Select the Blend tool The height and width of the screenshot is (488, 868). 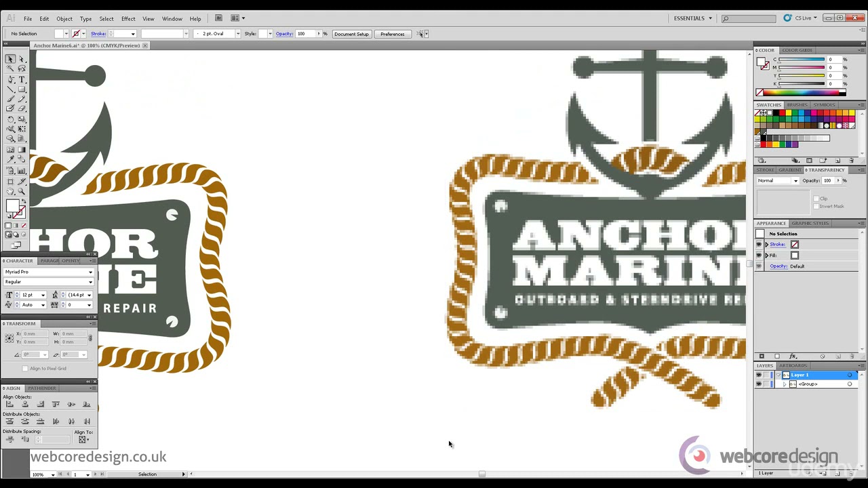tap(22, 158)
